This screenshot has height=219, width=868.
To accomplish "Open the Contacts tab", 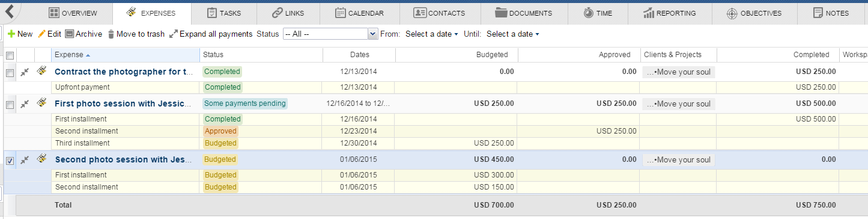I will (x=440, y=13).
